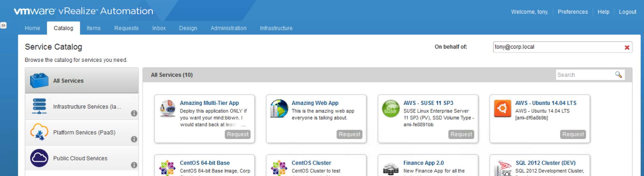
Task: Click the SQL 2012 Cluster icon
Action: coord(503,168)
